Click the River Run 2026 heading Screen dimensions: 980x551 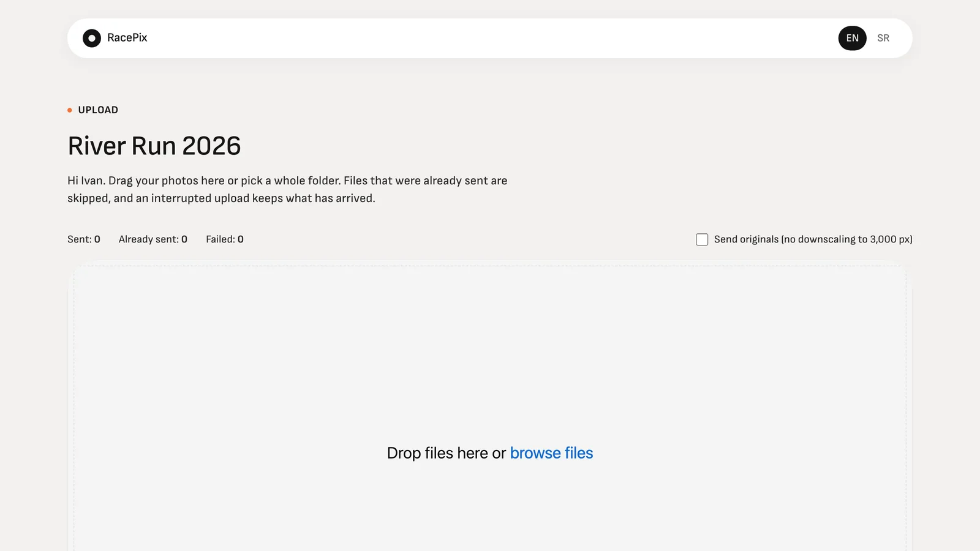pyautogui.click(x=154, y=146)
